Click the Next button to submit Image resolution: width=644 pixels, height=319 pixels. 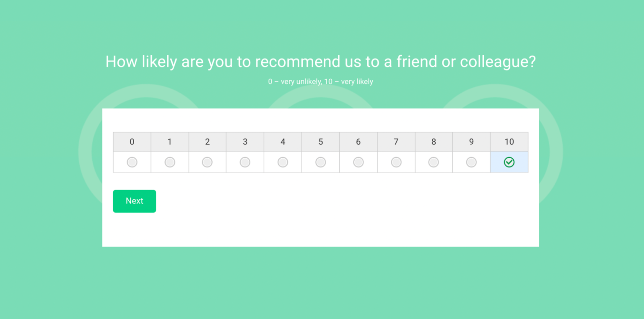[x=134, y=201]
